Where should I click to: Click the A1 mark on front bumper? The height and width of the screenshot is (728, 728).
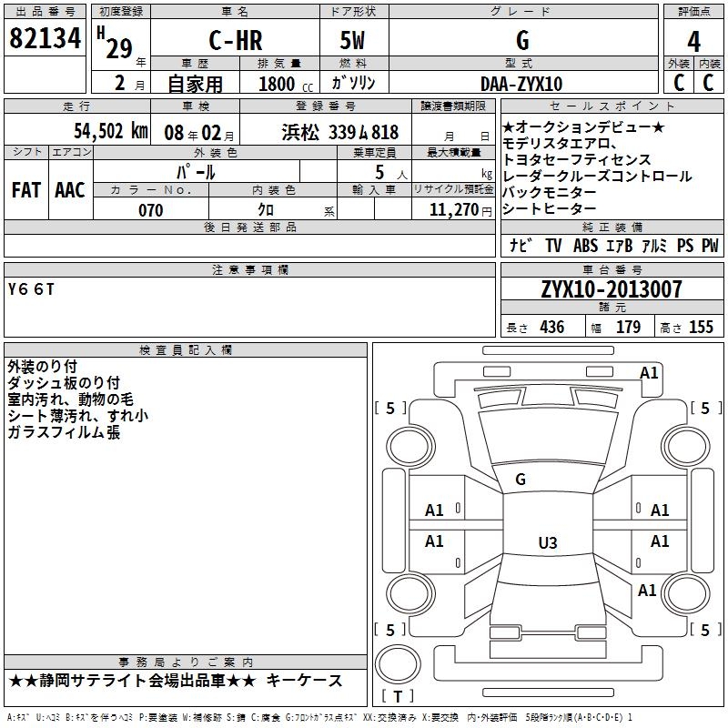click(649, 373)
